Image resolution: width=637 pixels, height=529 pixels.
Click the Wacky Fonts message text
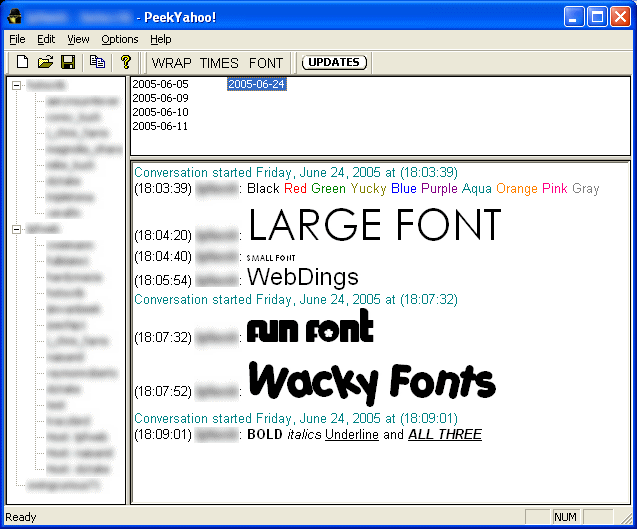[x=372, y=383]
